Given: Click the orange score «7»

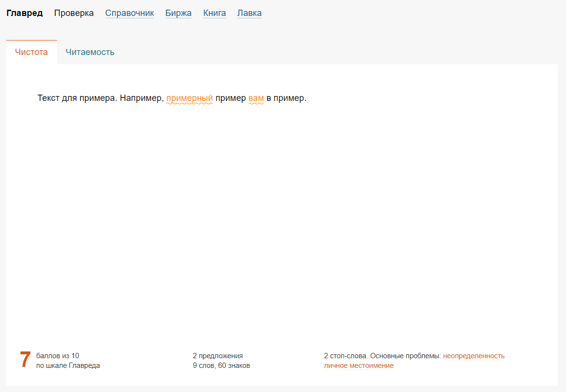Looking at the screenshot, I should pyautogui.click(x=24, y=359).
